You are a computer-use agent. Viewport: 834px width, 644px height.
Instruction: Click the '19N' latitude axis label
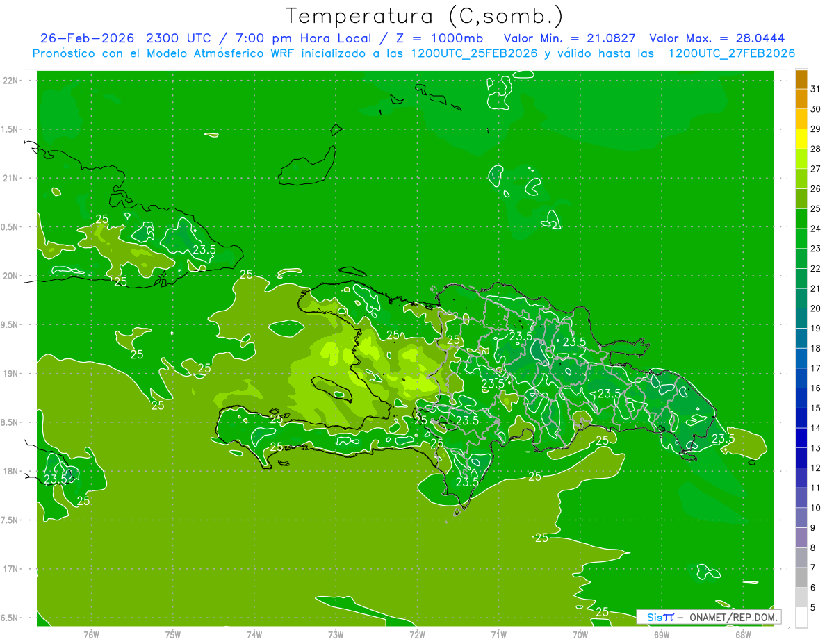pyautogui.click(x=11, y=374)
